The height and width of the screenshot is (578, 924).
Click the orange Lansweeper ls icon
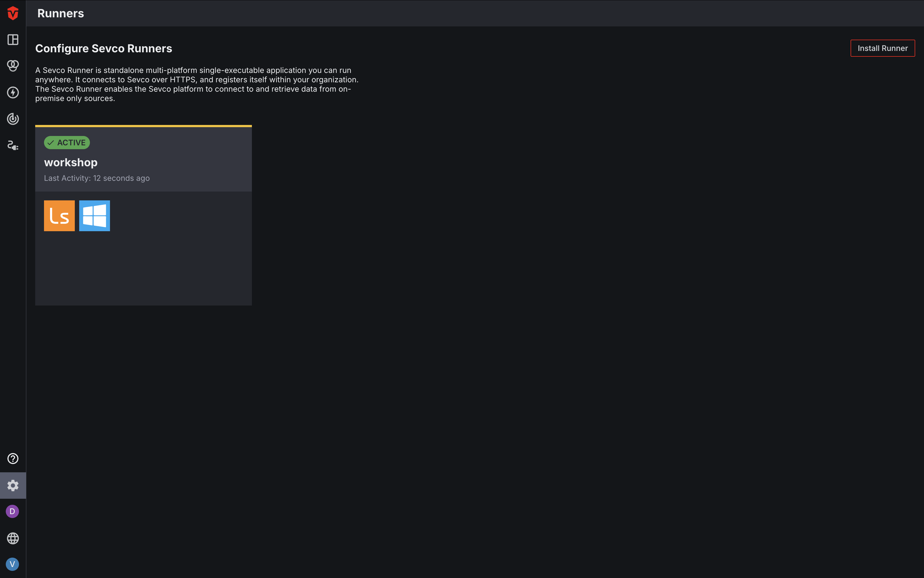point(59,216)
